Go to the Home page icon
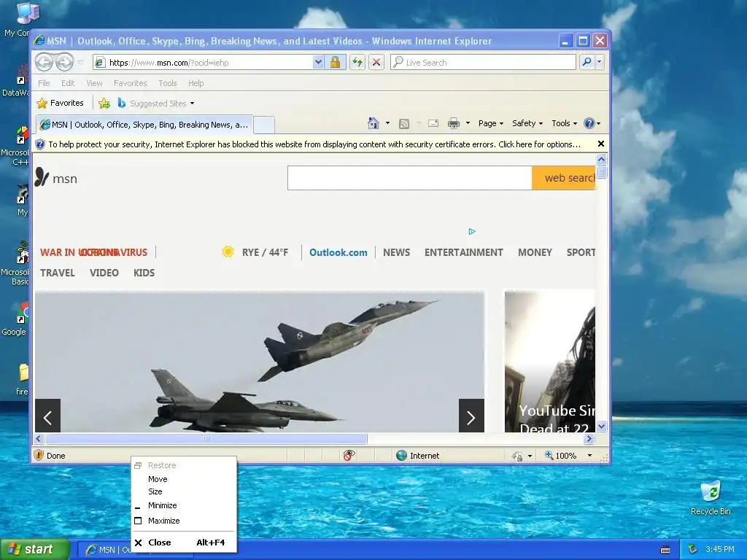Viewport: 747px width, 560px height. click(x=373, y=123)
